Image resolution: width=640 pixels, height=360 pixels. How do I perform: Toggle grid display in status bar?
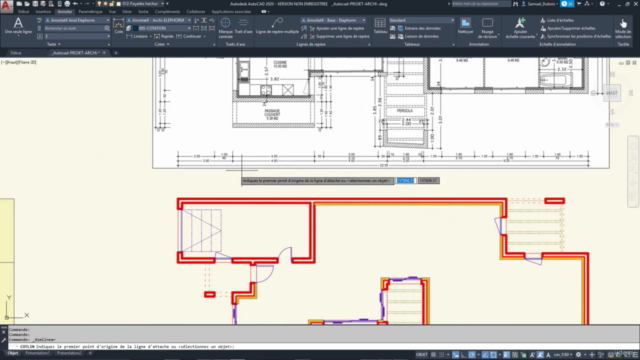click(433, 355)
